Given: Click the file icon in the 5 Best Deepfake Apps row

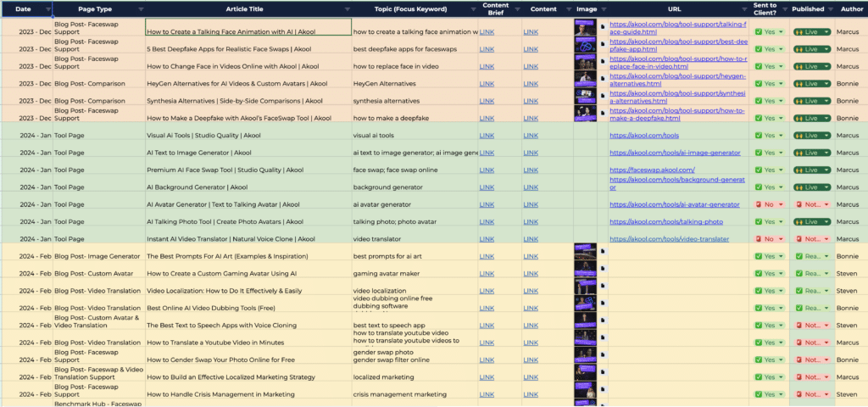Looking at the screenshot, I should pyautogui.click(x=603, y=44).
